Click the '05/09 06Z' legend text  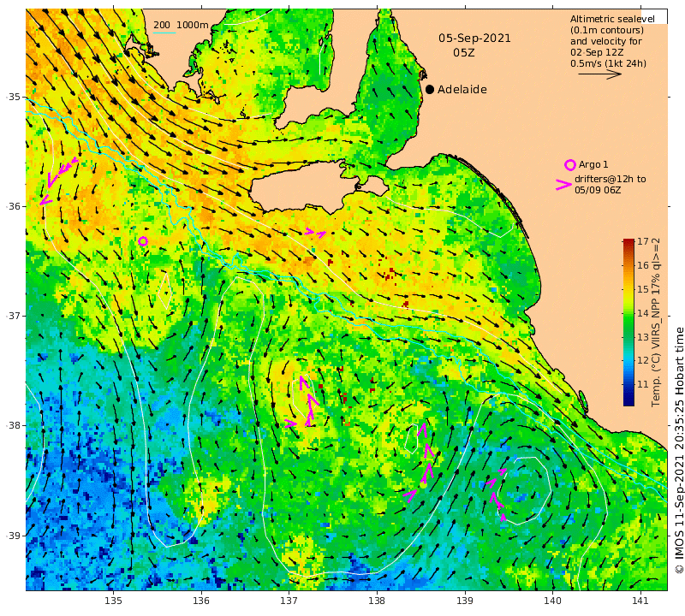click(598, 190)
